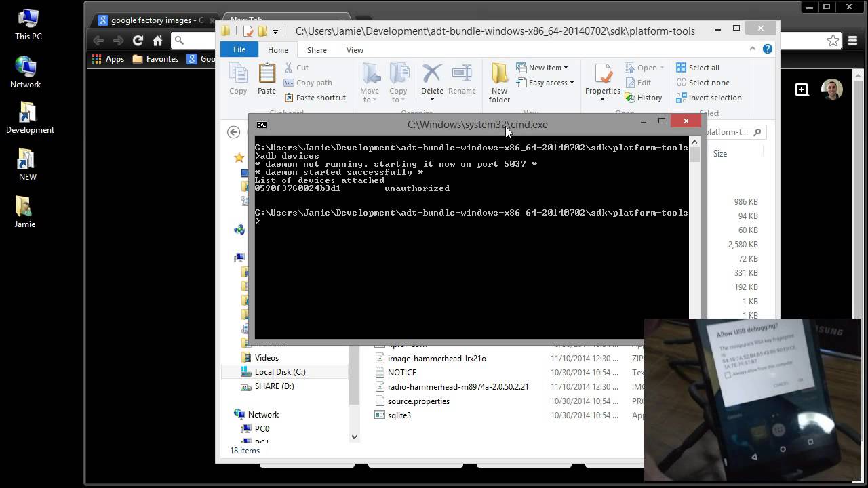Click Invert selection in ribbon
Image resolution: width=868 pixels, height=488 pixels.
tap(709, 98)
